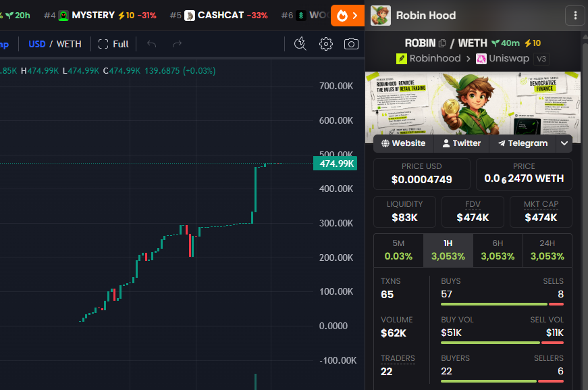The width and height of the screenshot is (588, 390).
Task: Open the trending flame button
Action: pyautogui.click(x=347, y=16)
